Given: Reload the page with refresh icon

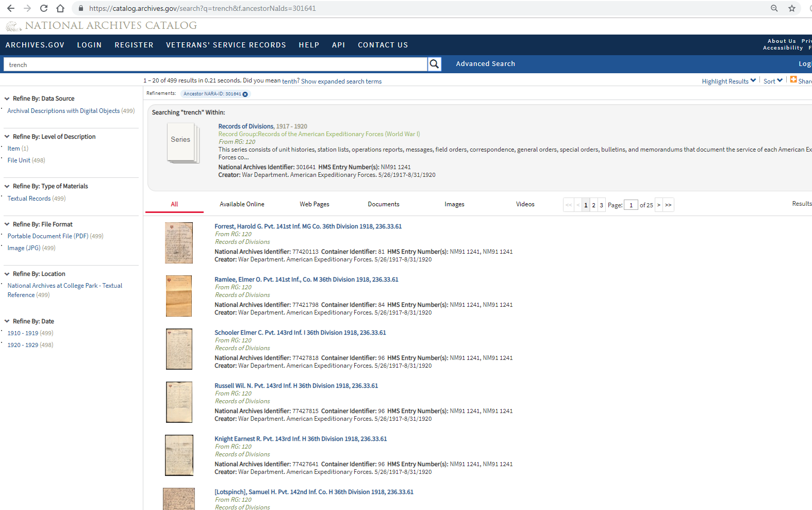Looking at the screenshot, I should click(x=44, y=8).
